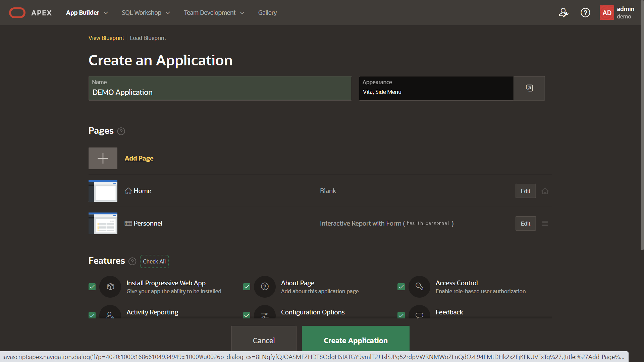Uncheck the Access Control checkbox
The height and width of the screenshot is (362, 644).
tap(401, 287)
